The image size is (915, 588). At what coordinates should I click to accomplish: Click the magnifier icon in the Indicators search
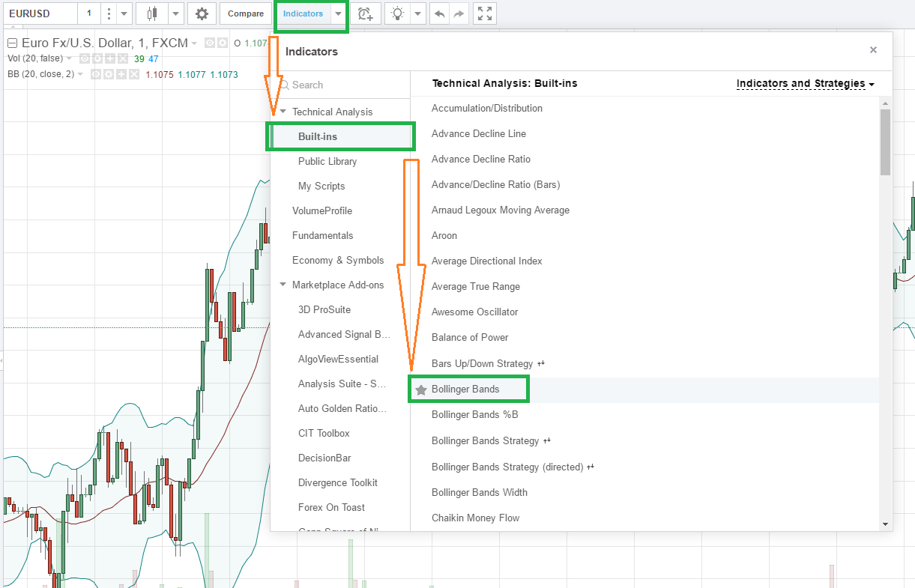(x=284, y=85)
